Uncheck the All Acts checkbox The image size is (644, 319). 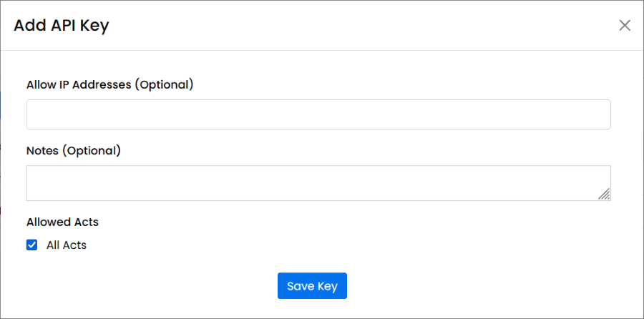tap(32, 245)
